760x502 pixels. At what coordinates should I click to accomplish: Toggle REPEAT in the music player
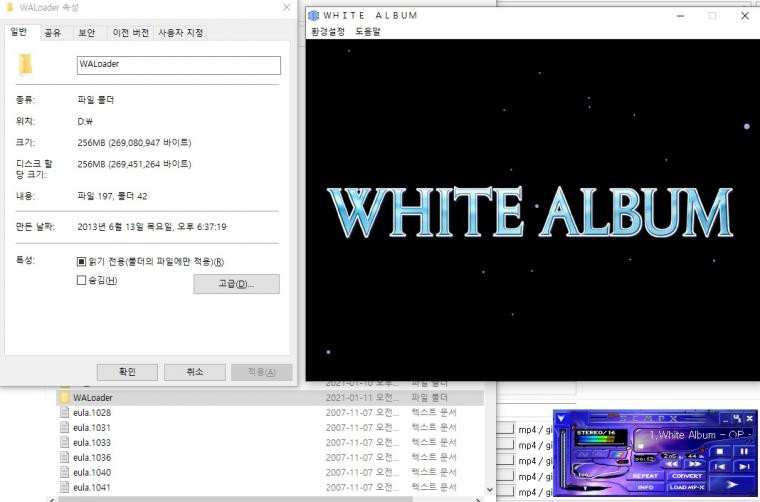(x=645, y=476)
